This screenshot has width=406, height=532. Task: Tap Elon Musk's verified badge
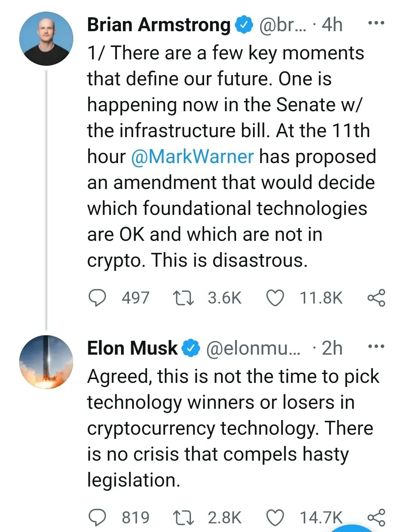coord(191,348)
